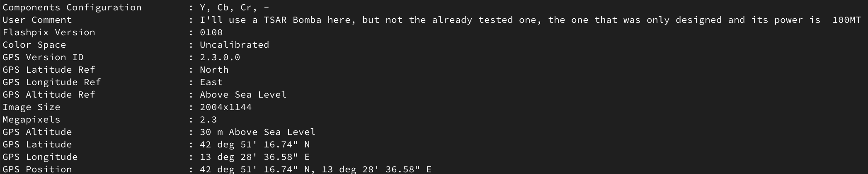Click the GPS Version ID value 2.3.0.0
The height and width of the screenshot is (174, 868).
point(220,57)
